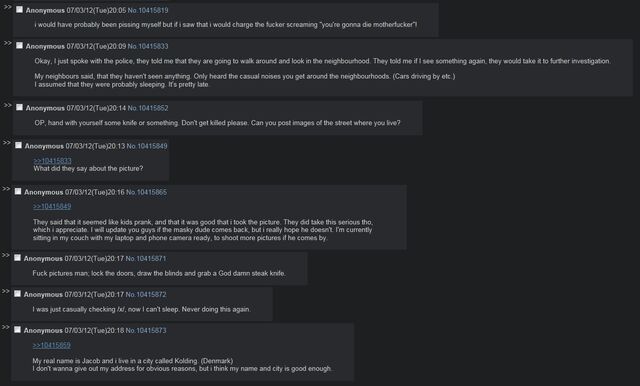Viewport: 640px width, 386px height.
Task: Check the box on post No.10415849
Action: pos(18,145)
